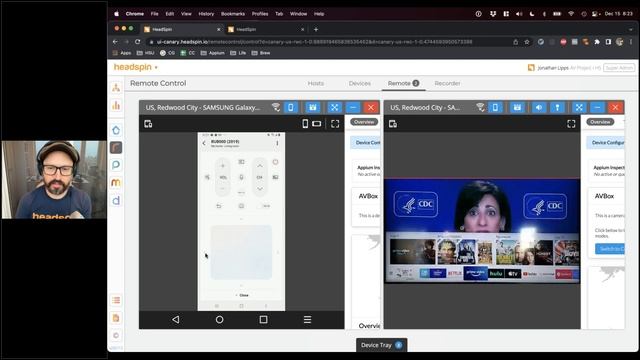Tap Android recents square in Galaxy nav bar
640x360 pixels.
pos(263,319)
